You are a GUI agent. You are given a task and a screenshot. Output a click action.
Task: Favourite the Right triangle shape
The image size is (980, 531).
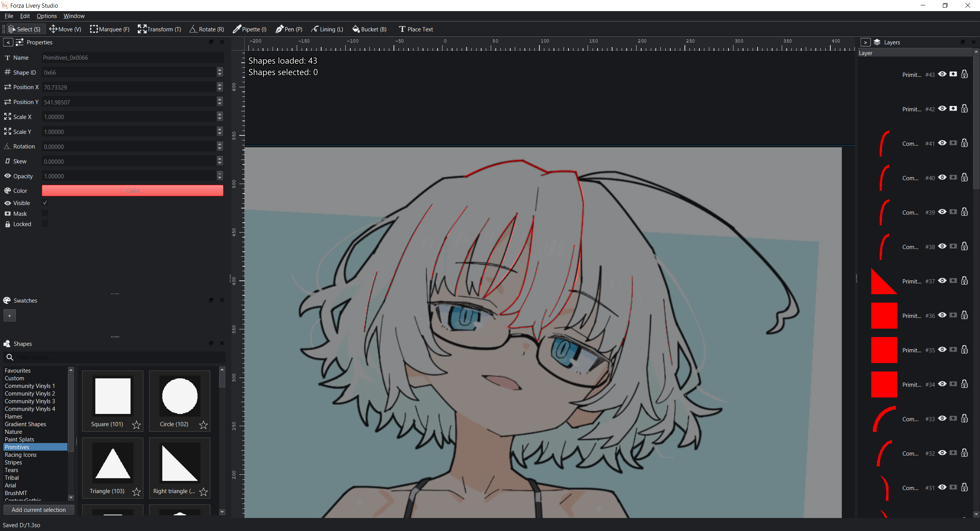point(203,492)
